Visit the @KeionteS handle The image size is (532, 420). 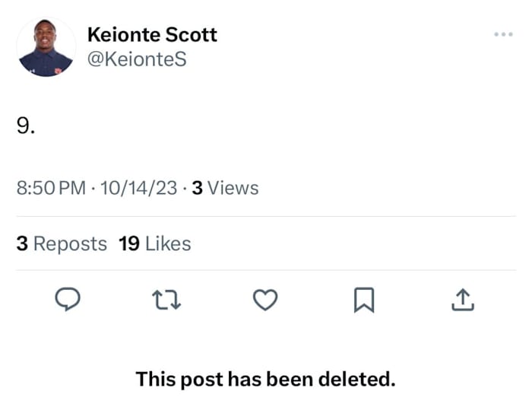(x=137, y=59)
